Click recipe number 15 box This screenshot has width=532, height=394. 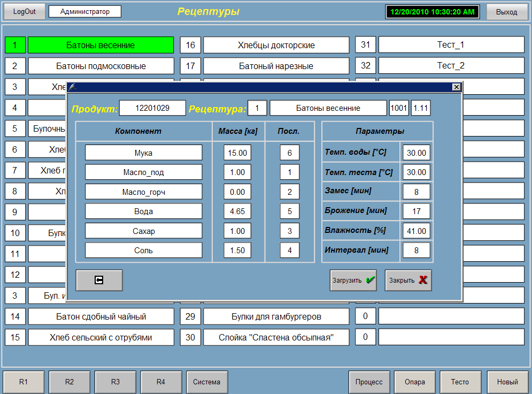pyautogui.click(x=16, y=337)
